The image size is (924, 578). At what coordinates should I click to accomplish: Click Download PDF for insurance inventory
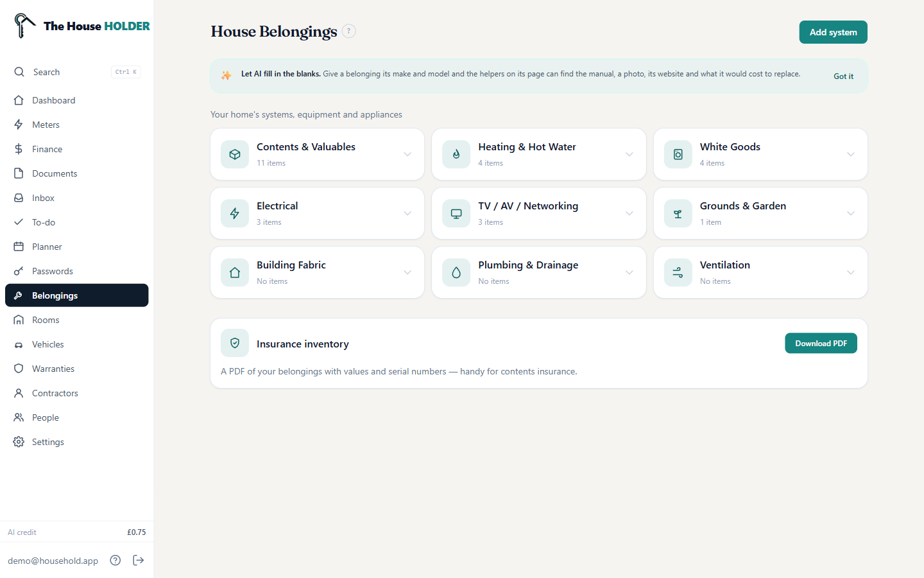pyautogui.click(x=821, y=343)
